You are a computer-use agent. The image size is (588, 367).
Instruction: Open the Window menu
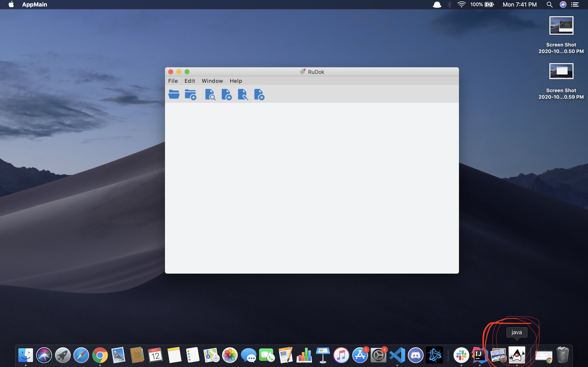[x=212, y=81]
